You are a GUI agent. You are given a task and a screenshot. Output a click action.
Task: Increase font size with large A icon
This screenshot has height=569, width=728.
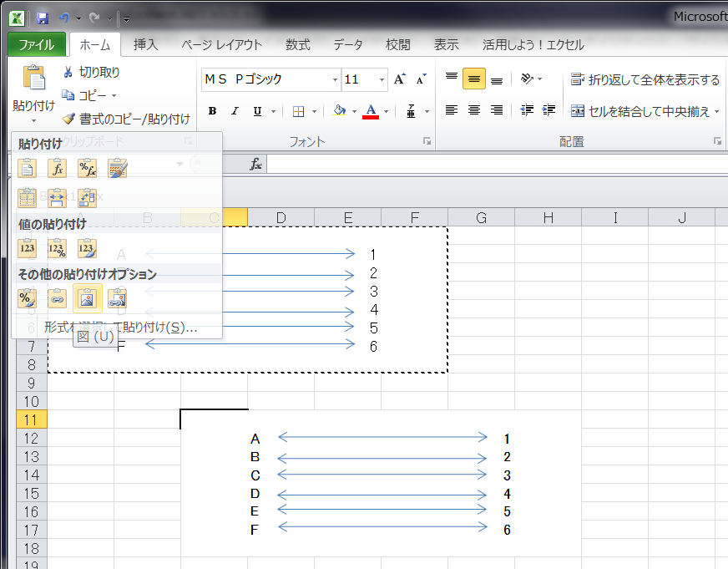coord(400,79)
